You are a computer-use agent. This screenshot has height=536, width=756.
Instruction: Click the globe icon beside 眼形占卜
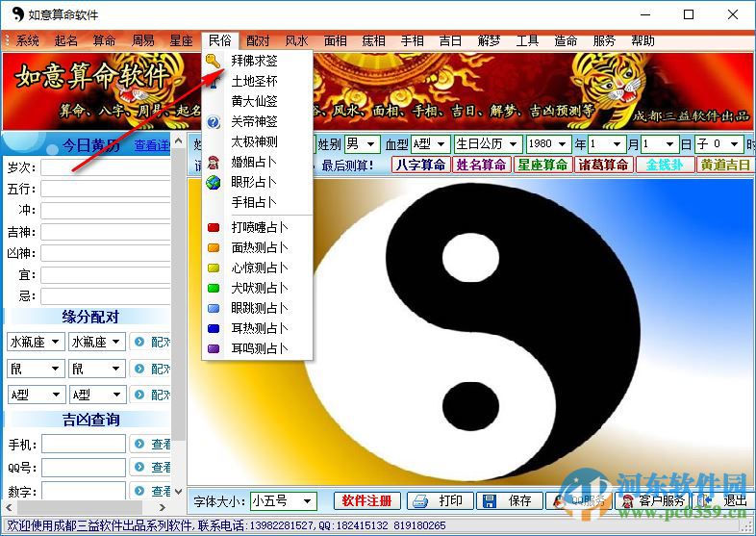pyautogui.click(x=214, y=183)
